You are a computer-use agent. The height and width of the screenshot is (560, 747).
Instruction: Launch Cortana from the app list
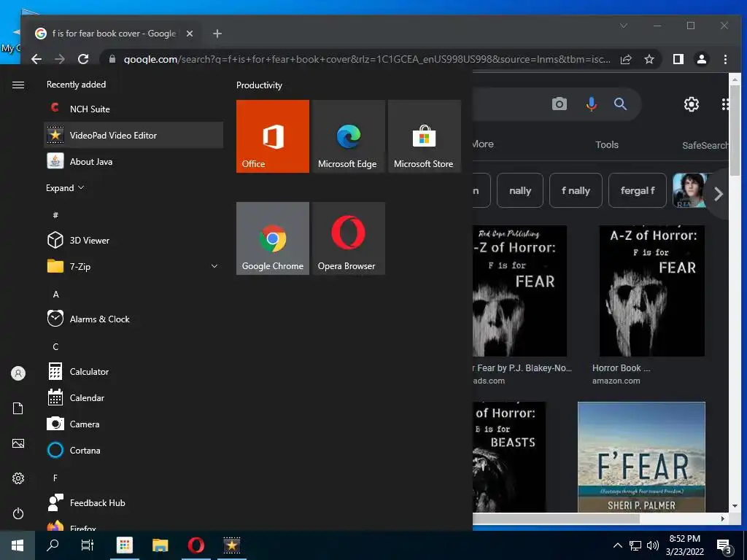point(133,449)
